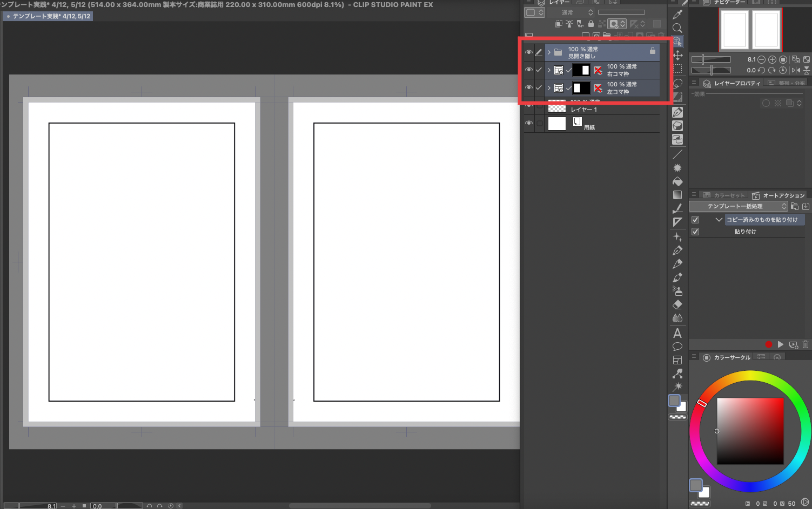Click the navigator zoom in button
This screenshot has height=509, width=812.
coord(772,59)
